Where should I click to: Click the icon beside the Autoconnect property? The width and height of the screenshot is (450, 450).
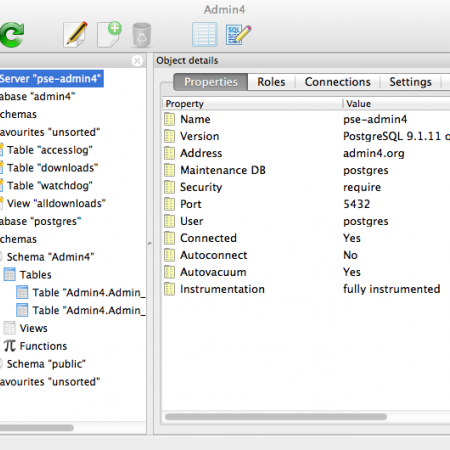[x=169, y=255]
